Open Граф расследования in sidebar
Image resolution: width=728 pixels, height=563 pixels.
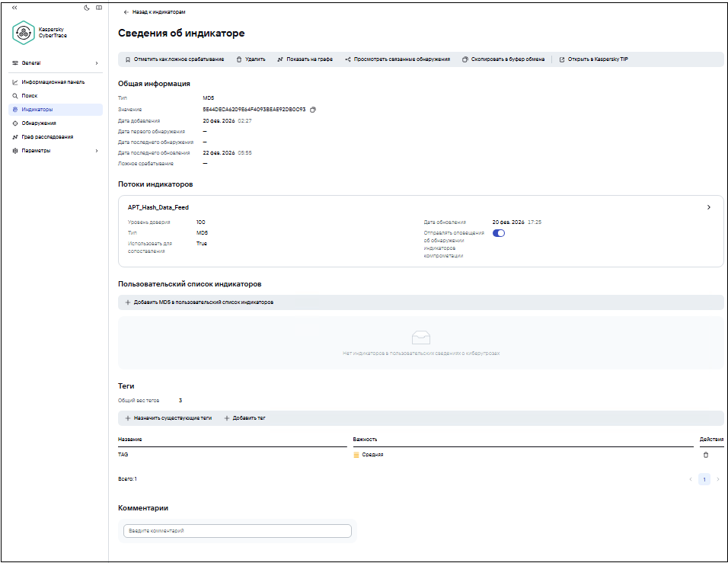56,137
